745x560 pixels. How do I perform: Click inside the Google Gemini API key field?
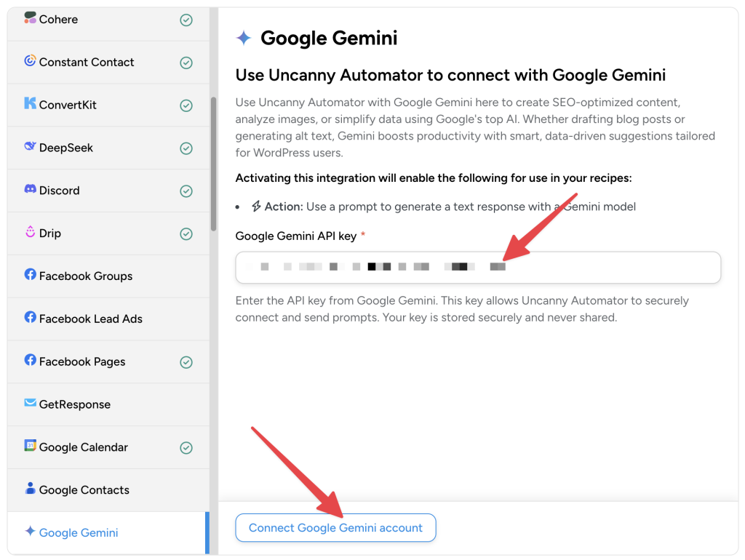(x=478, y=267)
